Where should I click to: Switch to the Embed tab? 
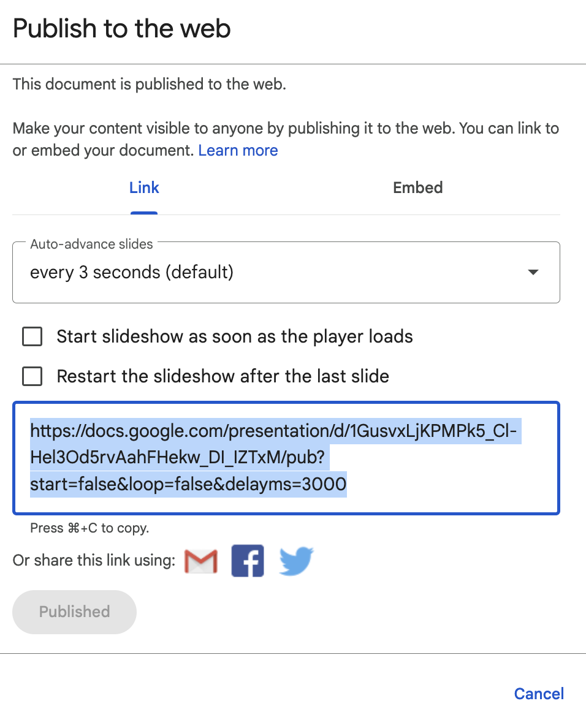click(x=418, y=188)
